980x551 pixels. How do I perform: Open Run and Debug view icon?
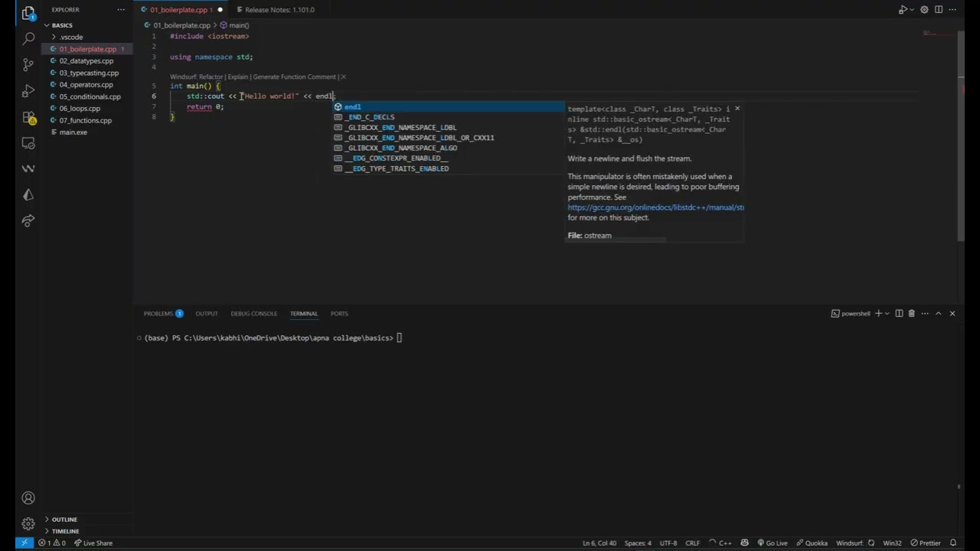coord(28,90)
